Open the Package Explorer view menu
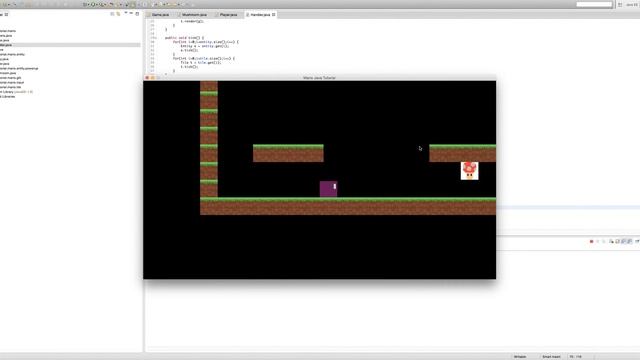 pos(126,13)
